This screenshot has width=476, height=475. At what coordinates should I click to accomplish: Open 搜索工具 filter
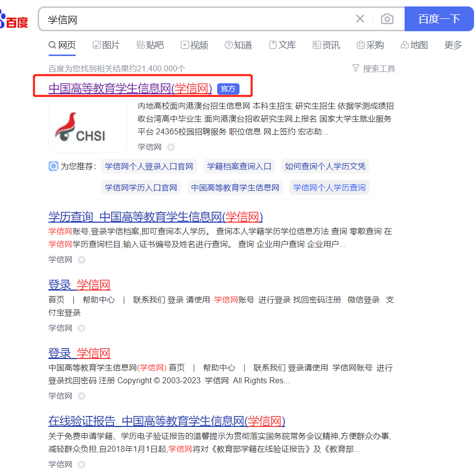click(374, 68)
